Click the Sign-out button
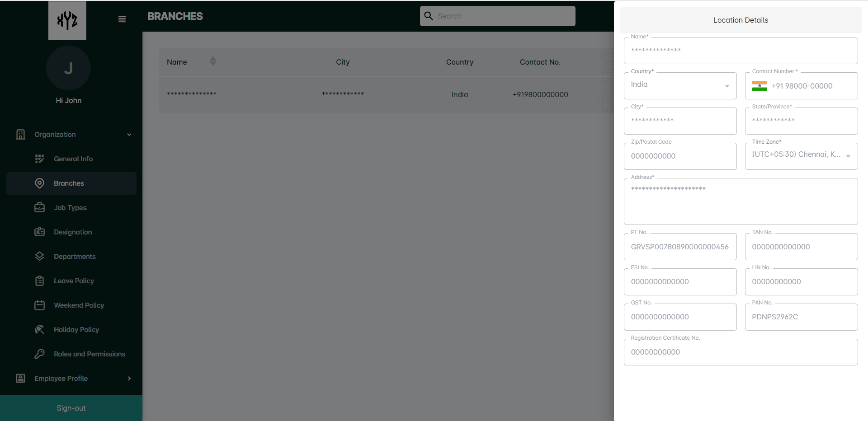This screenshot has width=868, height=421. (71, 408)
